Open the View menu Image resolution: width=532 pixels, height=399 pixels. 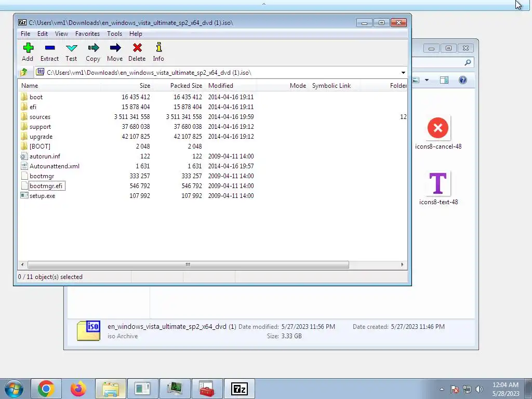(x=61, y=34)
